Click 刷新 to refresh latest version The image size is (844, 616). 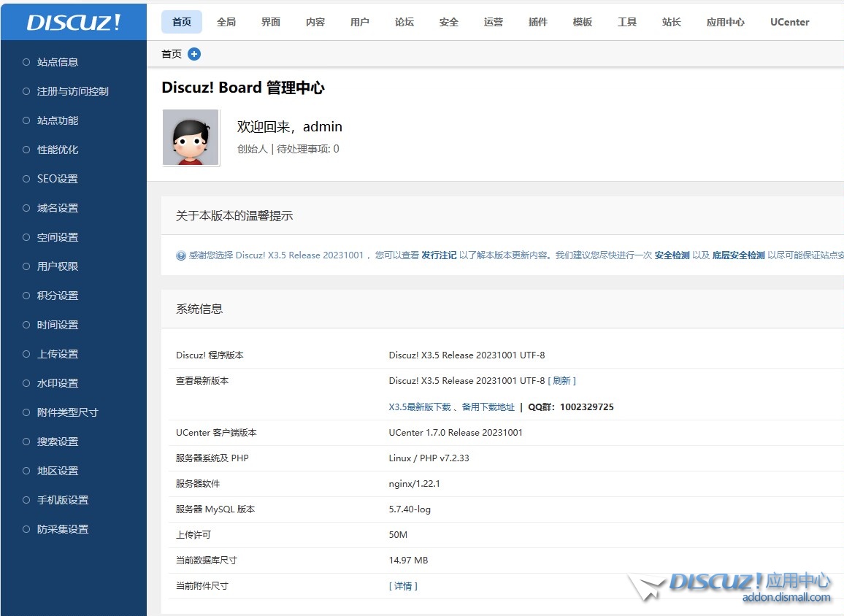coord(561,381)
